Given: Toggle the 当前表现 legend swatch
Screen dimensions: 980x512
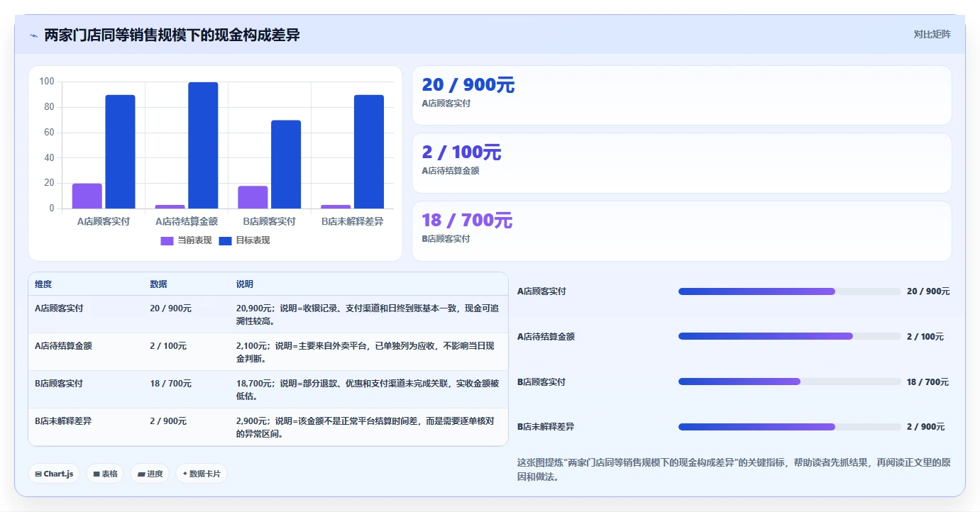Looking at the screenshot, I should coord(167,240).
